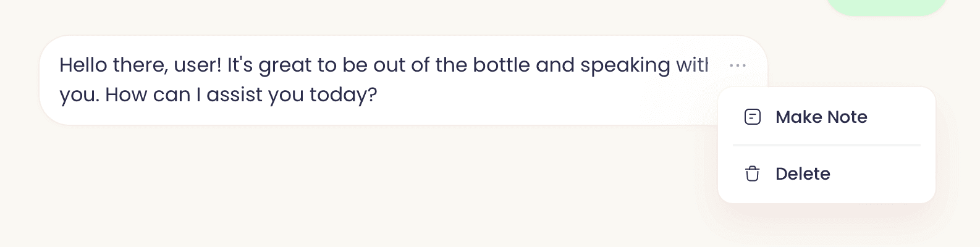Select Make Note from the popup menu
This screenshot has width=980, height=247.
point(821,117)
